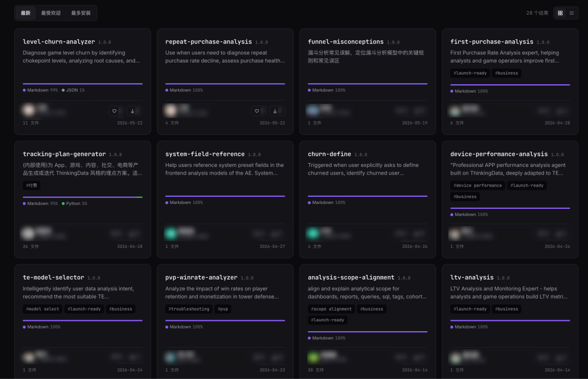Click "JSON 1%" on level-churn-analyzer card
The image size is (588, 379).
73,90
